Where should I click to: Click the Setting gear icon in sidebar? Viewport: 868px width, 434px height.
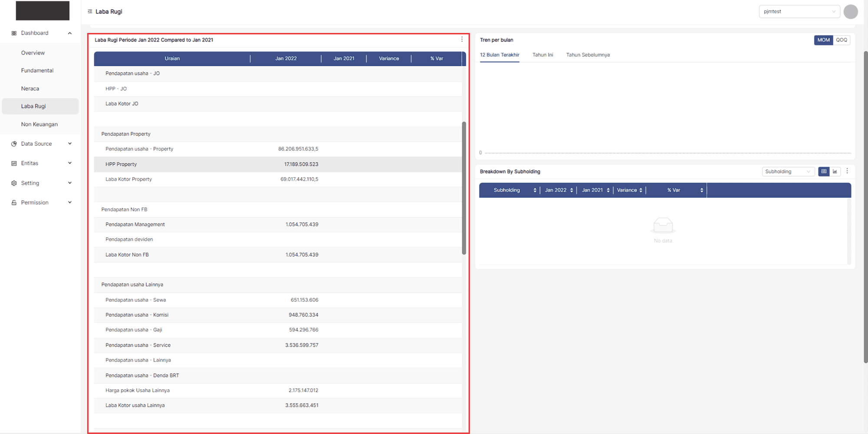tap(14, 183)
